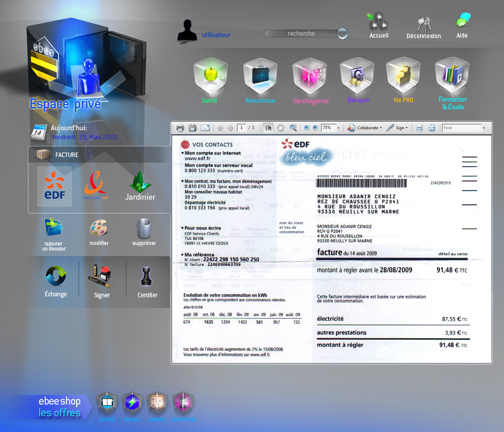
Task: Open Aide help chat bubbles
Action: [x=462, y=26]
